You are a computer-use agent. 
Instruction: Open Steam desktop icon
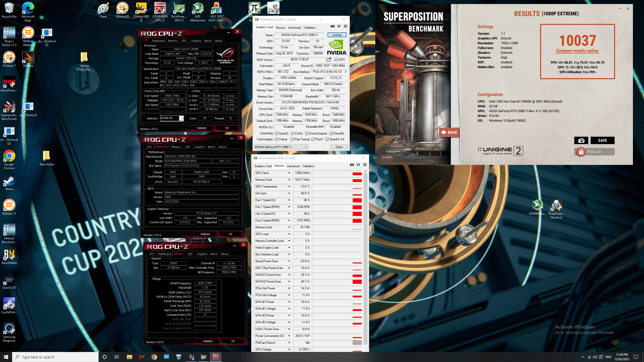coord(9,183)
